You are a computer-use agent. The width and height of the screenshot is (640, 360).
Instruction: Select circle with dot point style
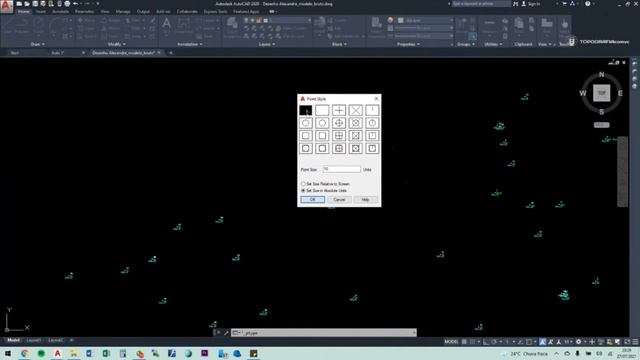click(x=306, y=123)
